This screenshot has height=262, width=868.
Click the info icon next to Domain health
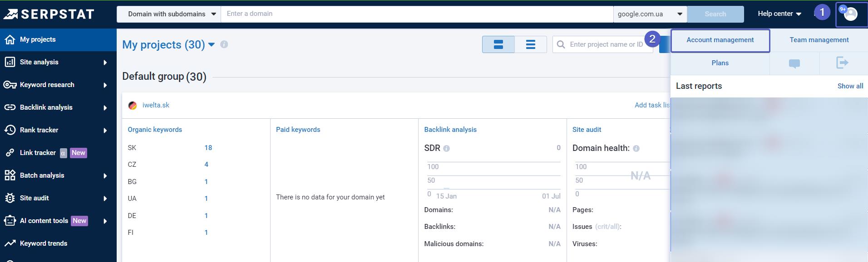(x=636, y=148)
